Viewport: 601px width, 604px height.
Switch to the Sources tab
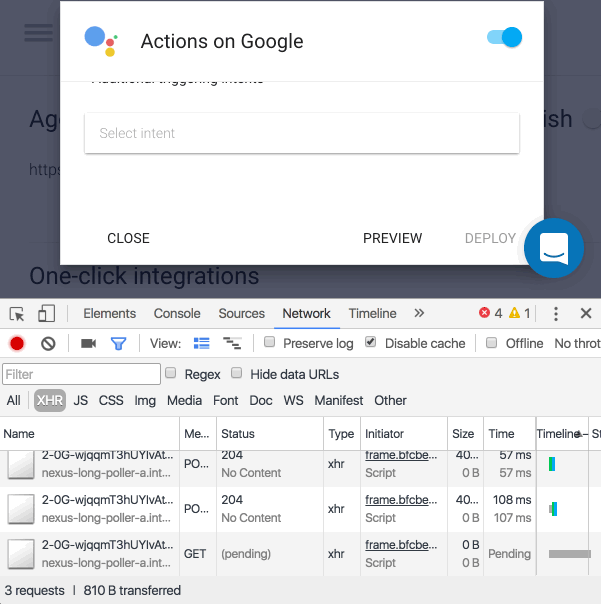(x=242, y=314)
